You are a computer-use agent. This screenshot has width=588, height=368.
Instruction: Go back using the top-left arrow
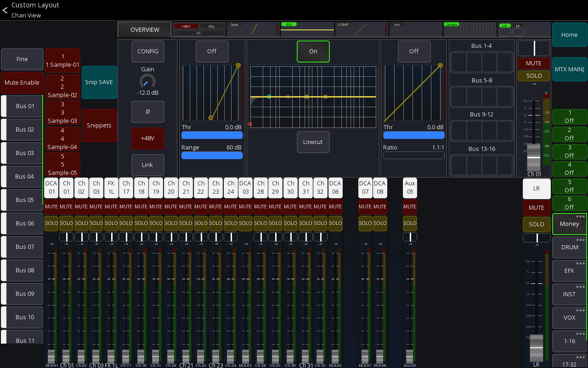coord(5,10)
